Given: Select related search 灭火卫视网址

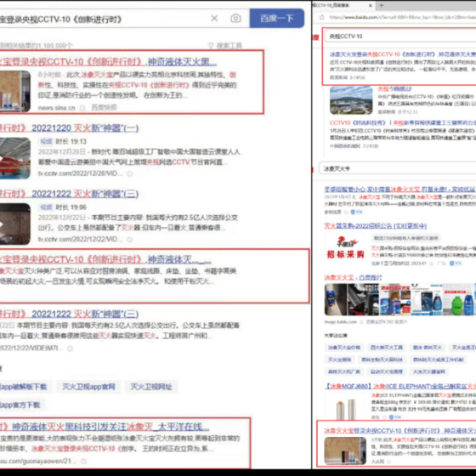Looking at the screenshot, I should pos(151,387).
